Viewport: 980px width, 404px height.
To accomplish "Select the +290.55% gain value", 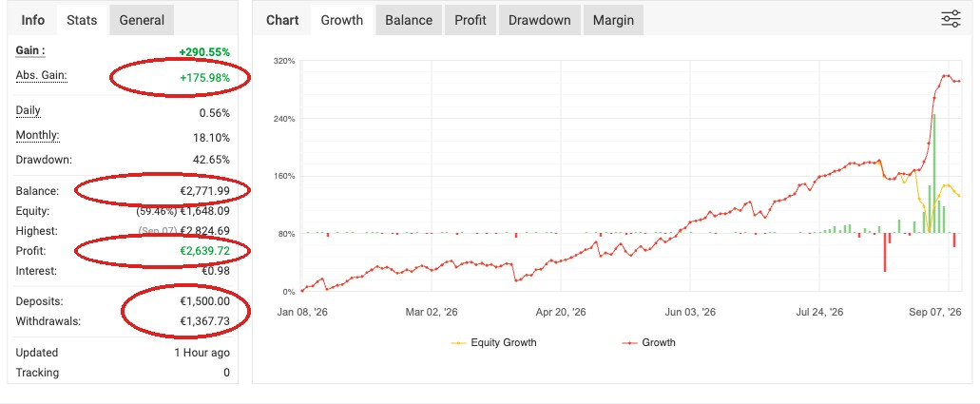I will tap(204, 52).
